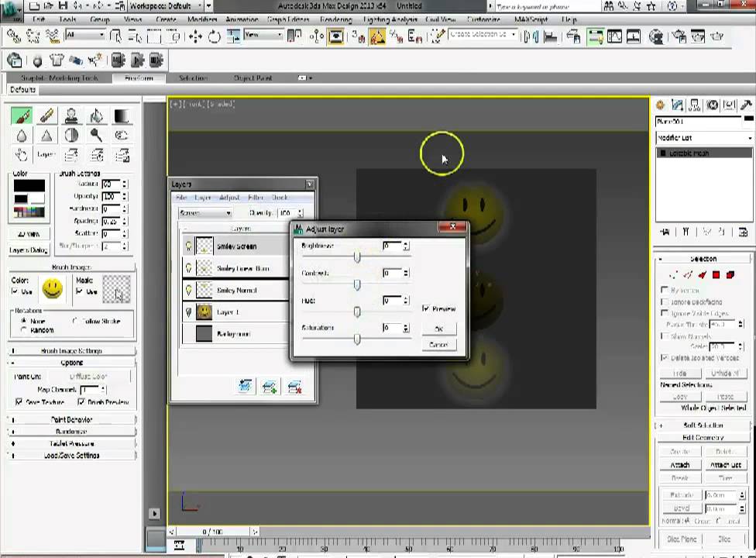Click the Mirror tool icon in main toolbar
Viewport: 756px width, 558px height.
(531, 36)
